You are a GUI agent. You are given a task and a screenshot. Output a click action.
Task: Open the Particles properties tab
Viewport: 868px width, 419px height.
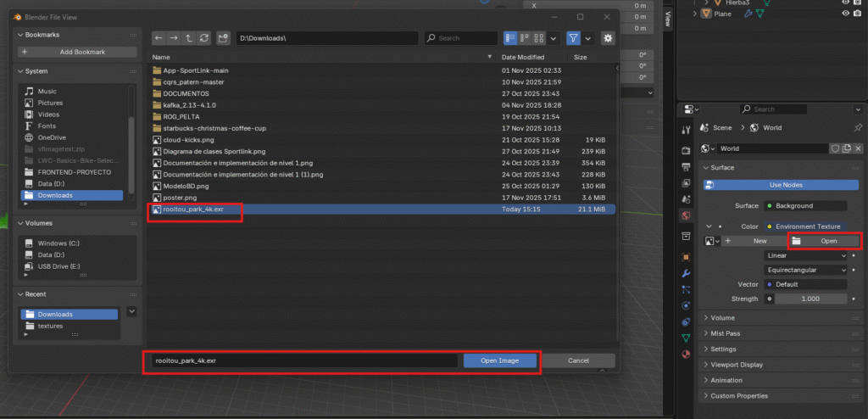[x=687, y=289]
